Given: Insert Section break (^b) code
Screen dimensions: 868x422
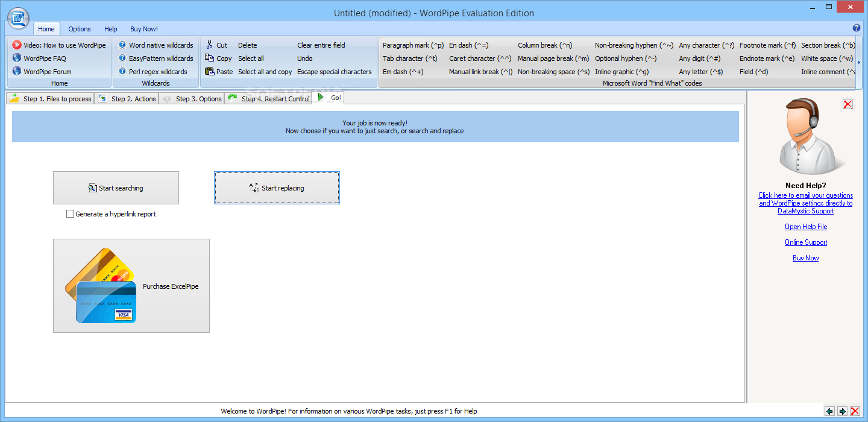Looking at the screenshot, I should point(828,45).
